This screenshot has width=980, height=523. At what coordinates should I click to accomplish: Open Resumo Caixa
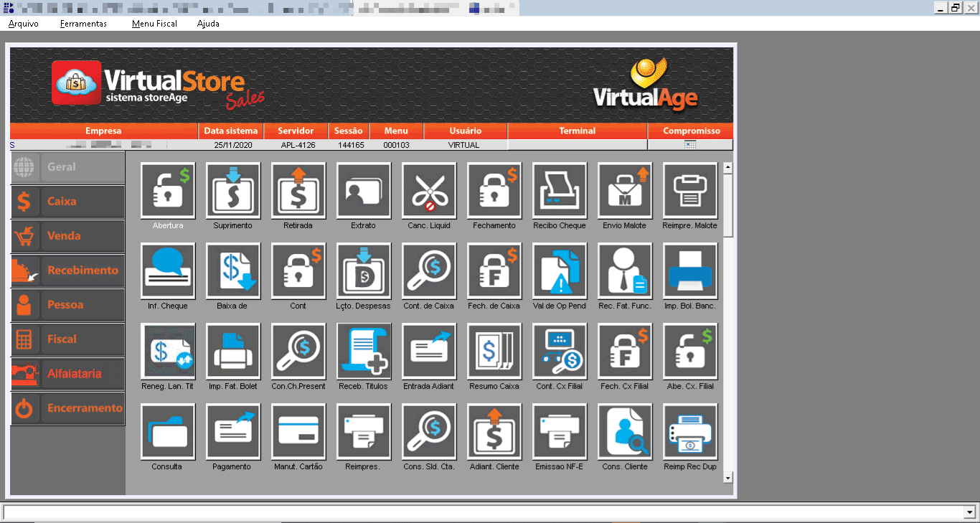494,351
